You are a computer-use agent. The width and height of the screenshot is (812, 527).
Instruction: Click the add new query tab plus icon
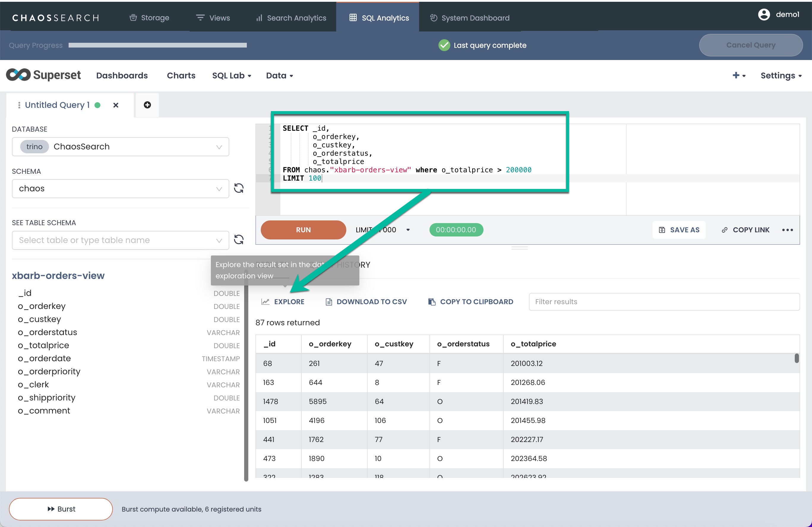coord(147,105)
